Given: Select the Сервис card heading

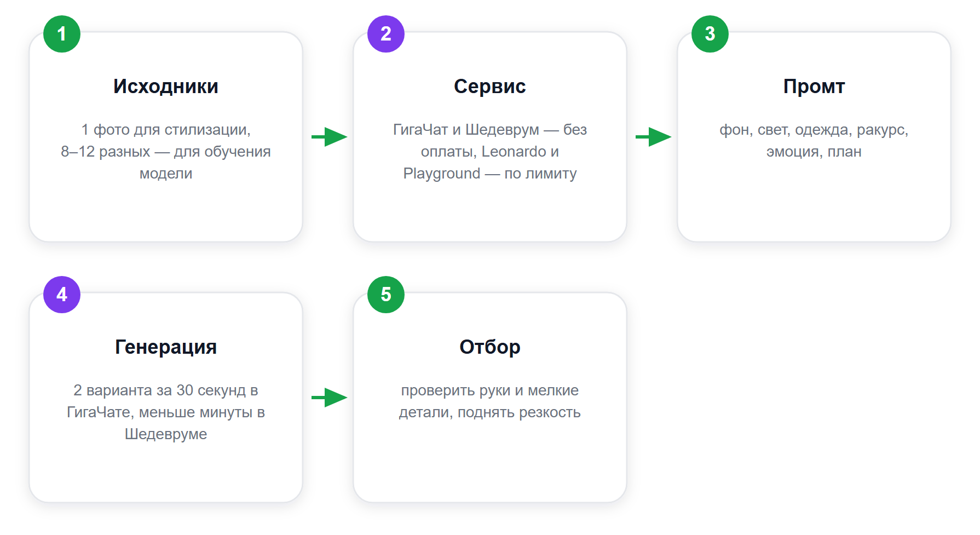Looking at the screenshot, I should pyautogui.click(x=490, y=87).
